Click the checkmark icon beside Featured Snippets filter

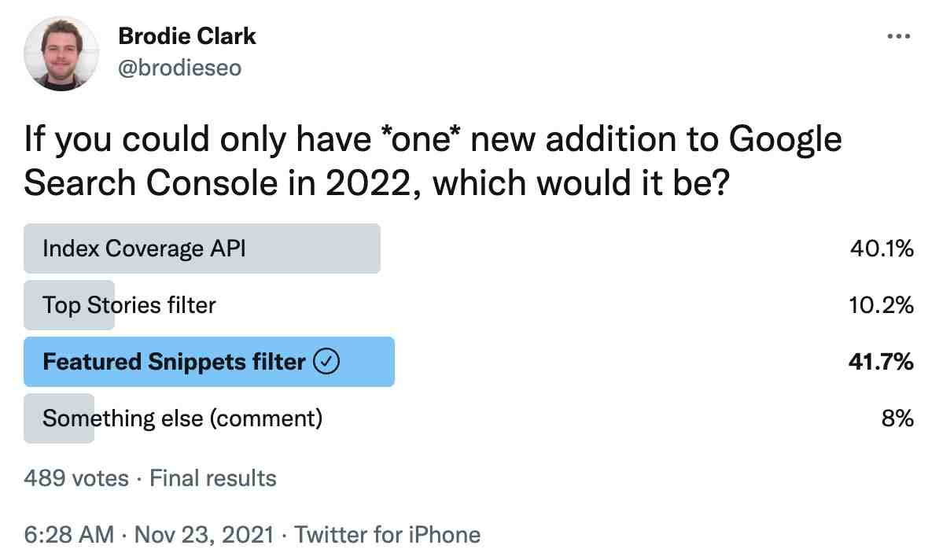click(326, 361)
